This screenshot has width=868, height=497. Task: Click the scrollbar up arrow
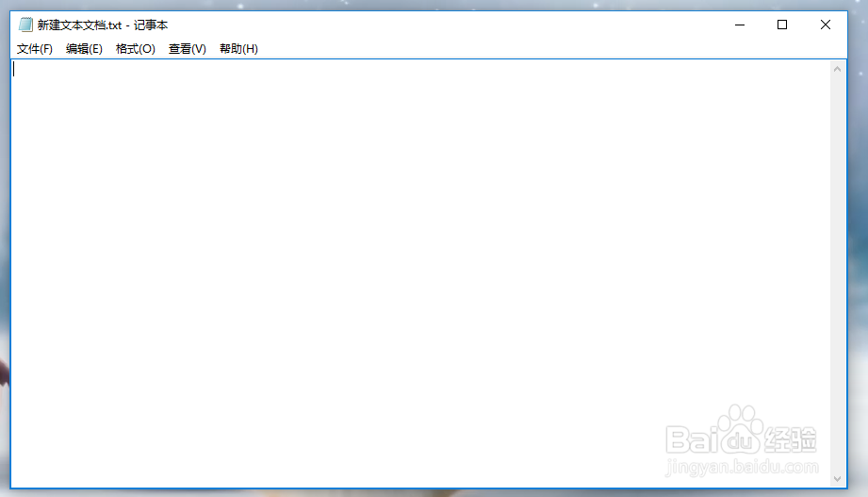(x=837, y=69)
